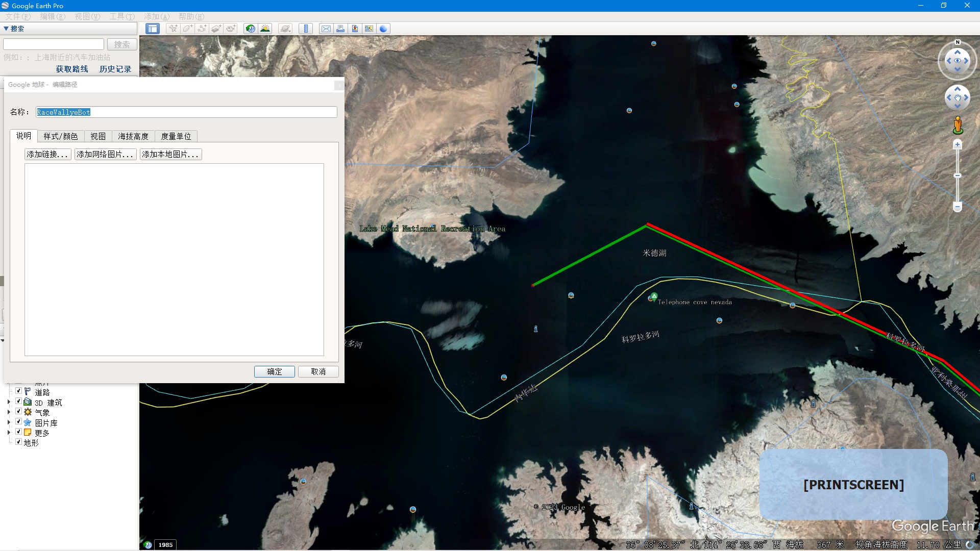
Task: Expand the 气象 tree node
Action: click(x=9, y=412)
